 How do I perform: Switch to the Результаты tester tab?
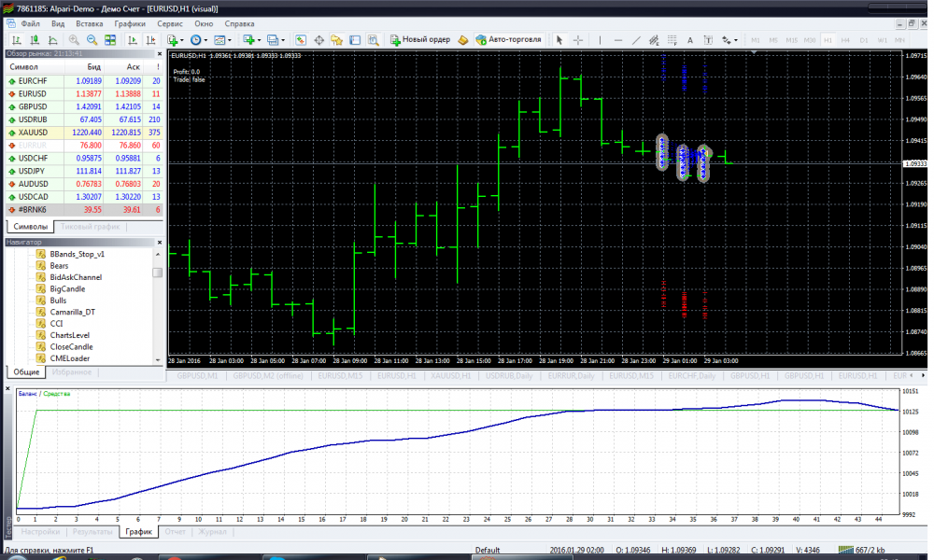tap(92, 531)
